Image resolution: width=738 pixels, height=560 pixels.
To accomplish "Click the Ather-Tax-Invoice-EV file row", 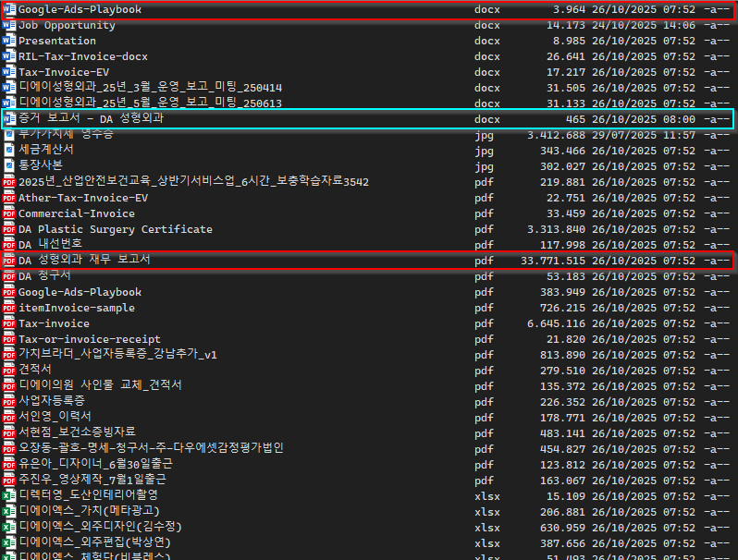I will 82,199.
